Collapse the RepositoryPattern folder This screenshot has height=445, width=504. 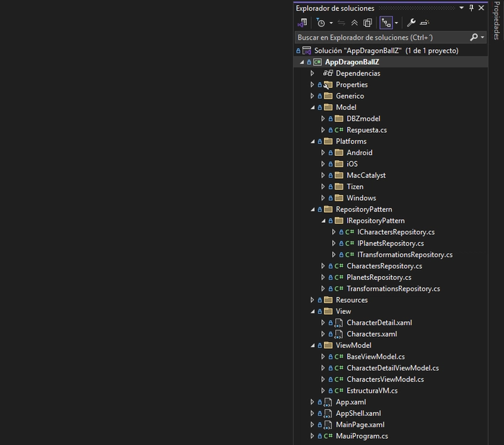[312, 210]
